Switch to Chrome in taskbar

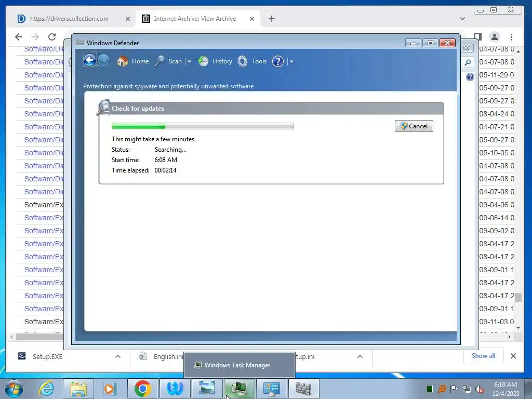[x=142, y=389]
